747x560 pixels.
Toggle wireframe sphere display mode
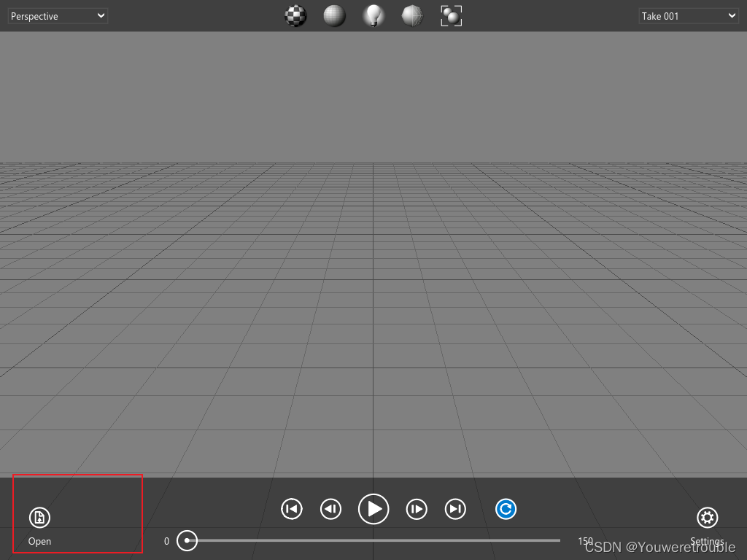click(412, 16)
